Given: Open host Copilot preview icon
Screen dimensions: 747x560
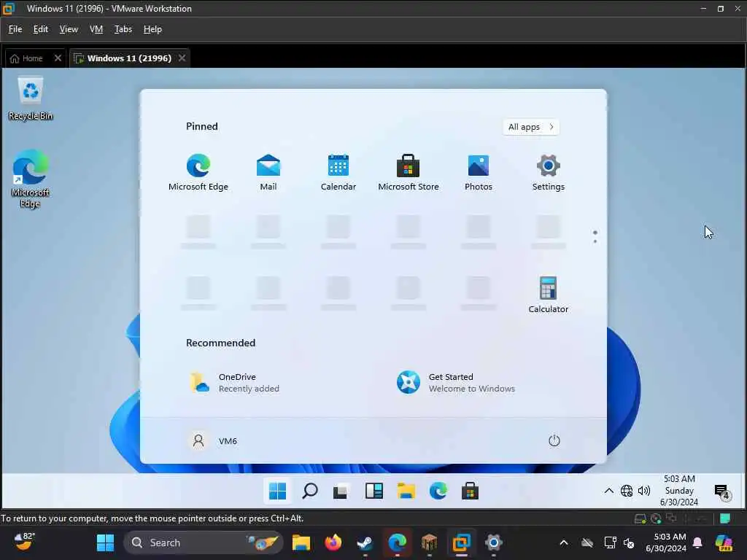Looking at the screenshot, I should [x=723, y=542].
